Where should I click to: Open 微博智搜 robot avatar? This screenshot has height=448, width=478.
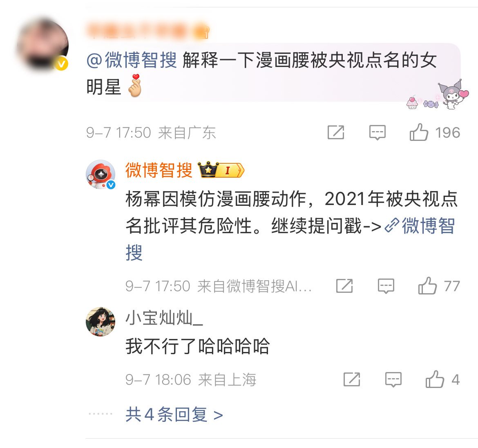point(101,174)
